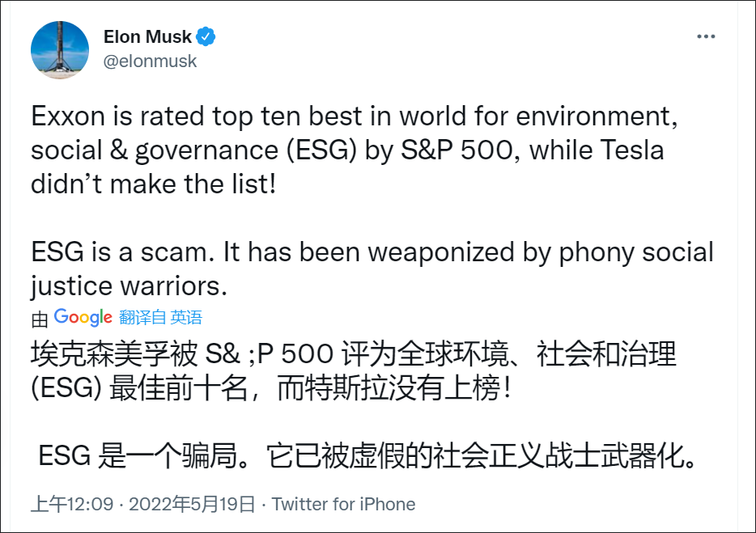This screenshot has width=756, height=533.
Task: Click the blue verified badge
Action: pos(207,37)
